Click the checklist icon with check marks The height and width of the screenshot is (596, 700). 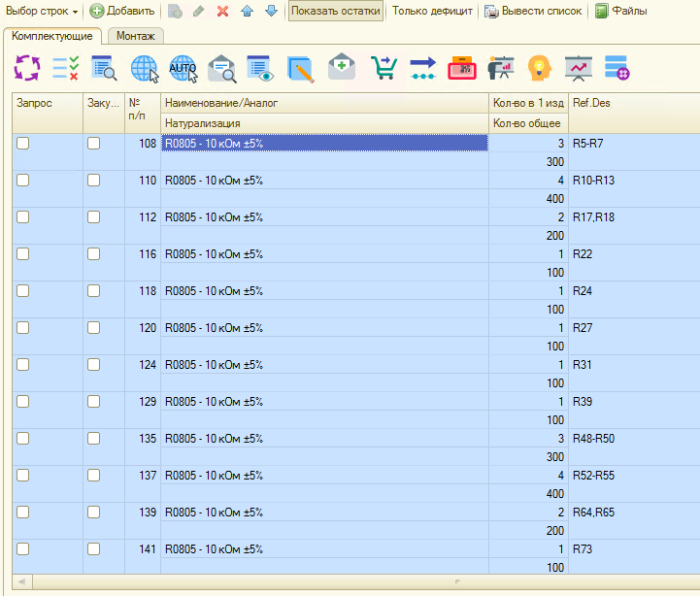[x=65, y=68]
